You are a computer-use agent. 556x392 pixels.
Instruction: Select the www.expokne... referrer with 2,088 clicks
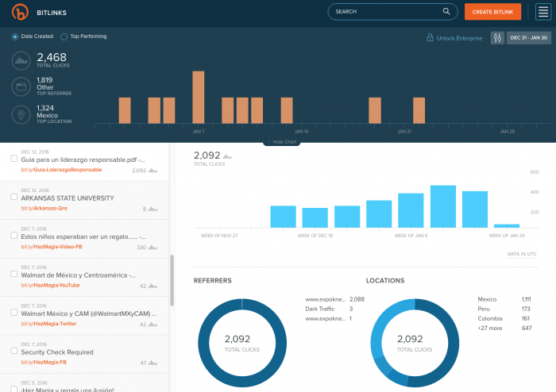(x=334, y=299)
